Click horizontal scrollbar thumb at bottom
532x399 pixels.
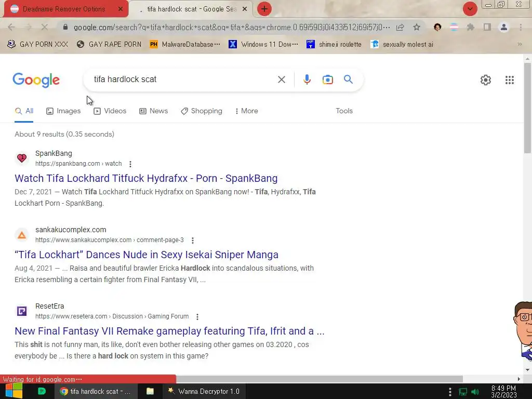[x=320, y=379]
